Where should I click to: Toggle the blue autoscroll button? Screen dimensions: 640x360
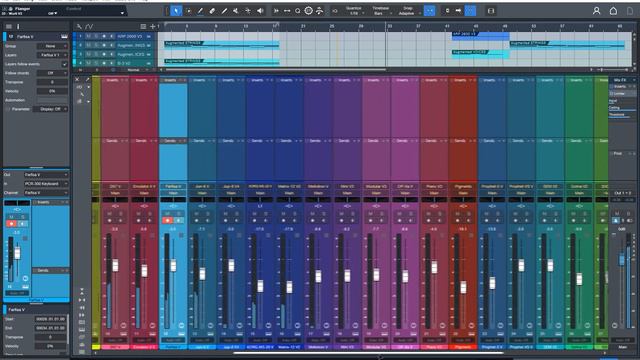(470, 11)
